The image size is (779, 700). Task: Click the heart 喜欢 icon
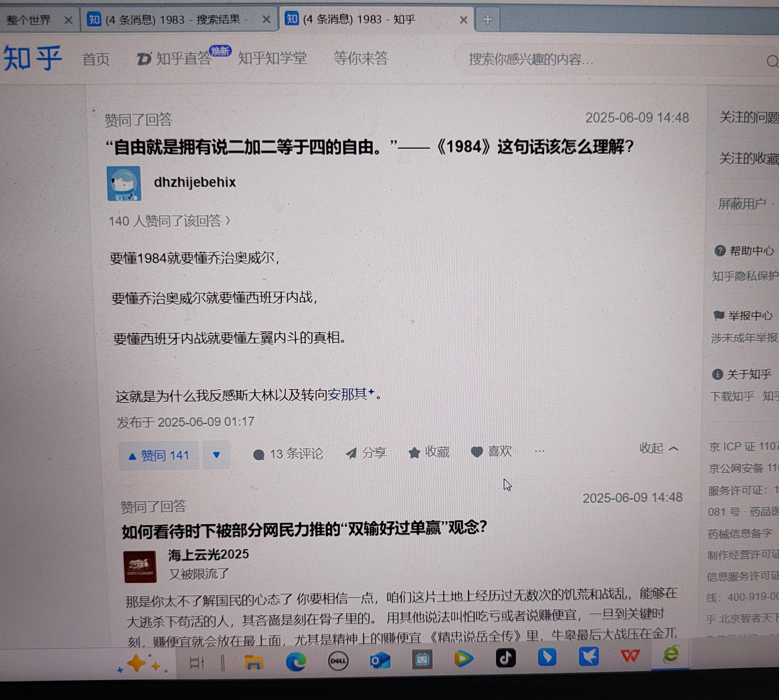(477, 452)
